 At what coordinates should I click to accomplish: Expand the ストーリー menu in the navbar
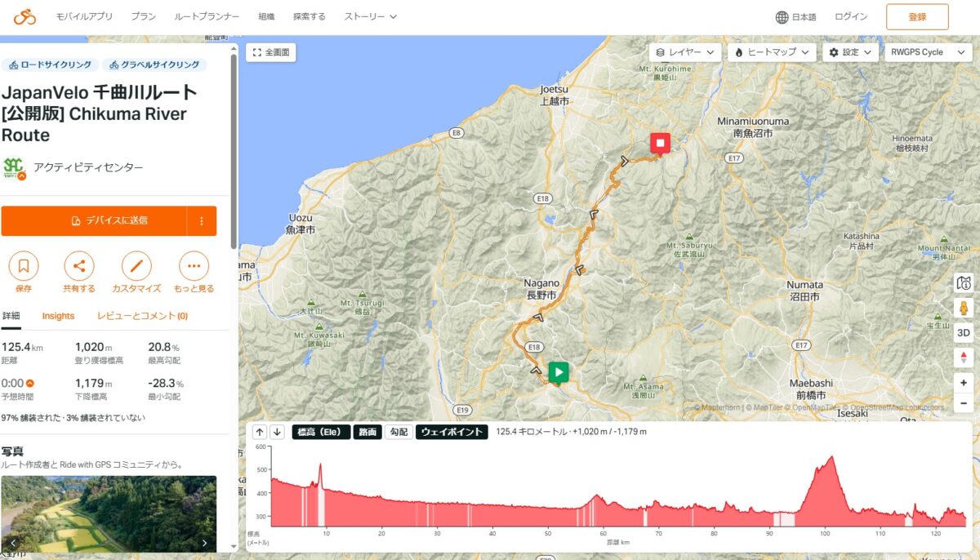[371, 16]
